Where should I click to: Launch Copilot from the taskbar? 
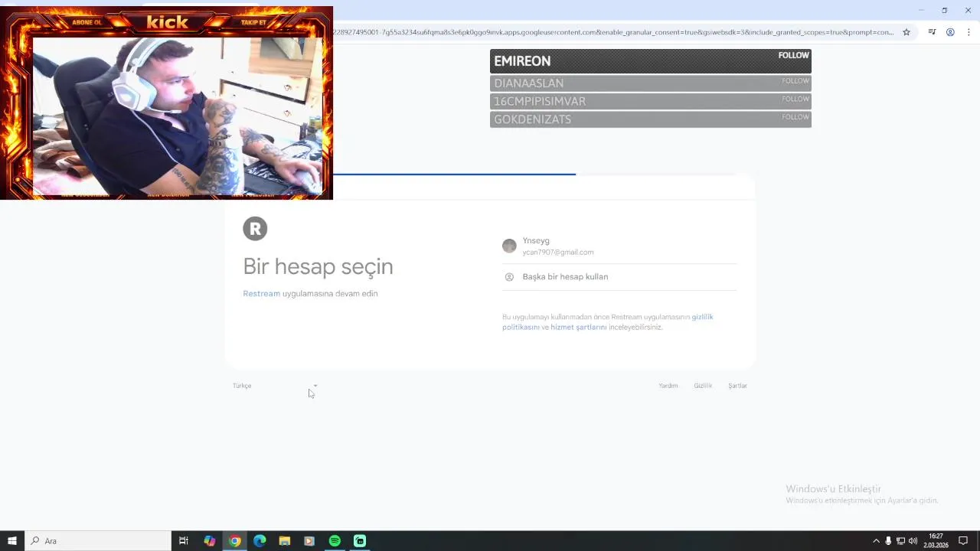[209, 541]
